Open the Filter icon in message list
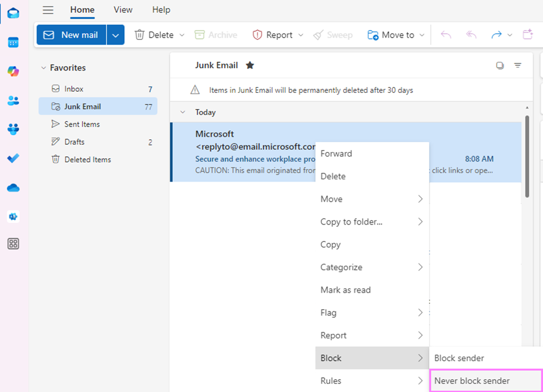This screenshot has height=392, width=543. point(518,65)
